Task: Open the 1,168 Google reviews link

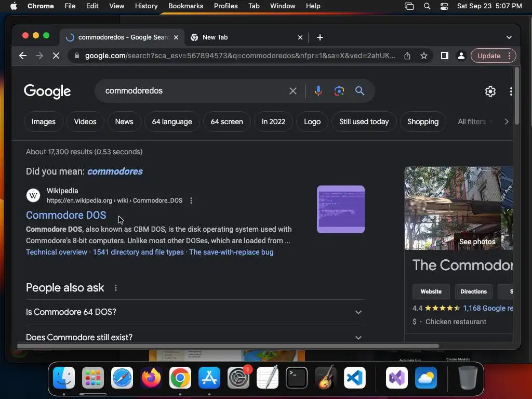Action: (488, 308)
